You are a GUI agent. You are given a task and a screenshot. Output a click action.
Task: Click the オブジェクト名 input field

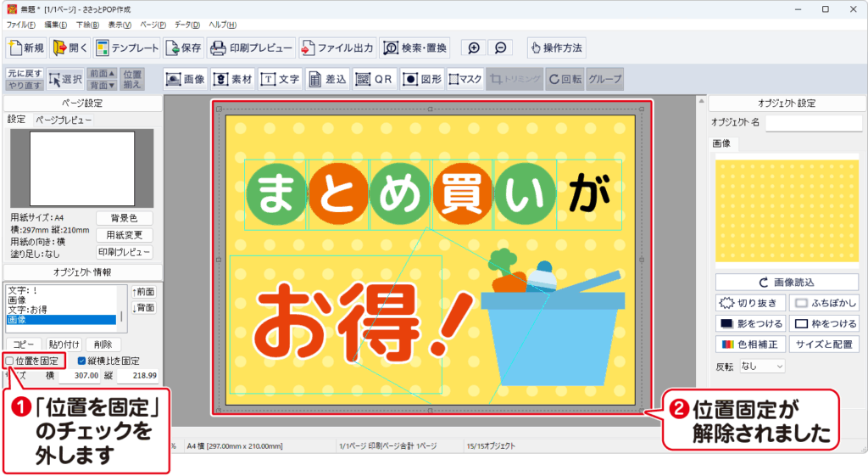813,123
